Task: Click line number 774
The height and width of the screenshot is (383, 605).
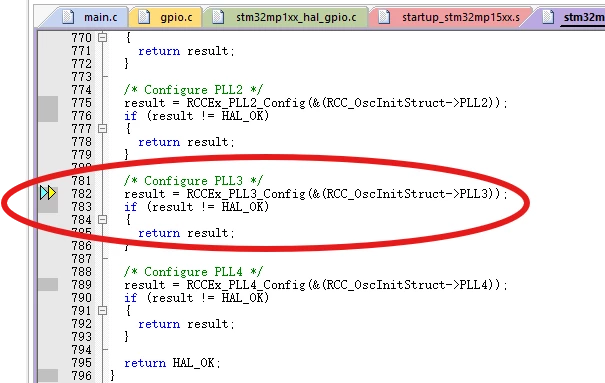Action: (x=81, y=90)
